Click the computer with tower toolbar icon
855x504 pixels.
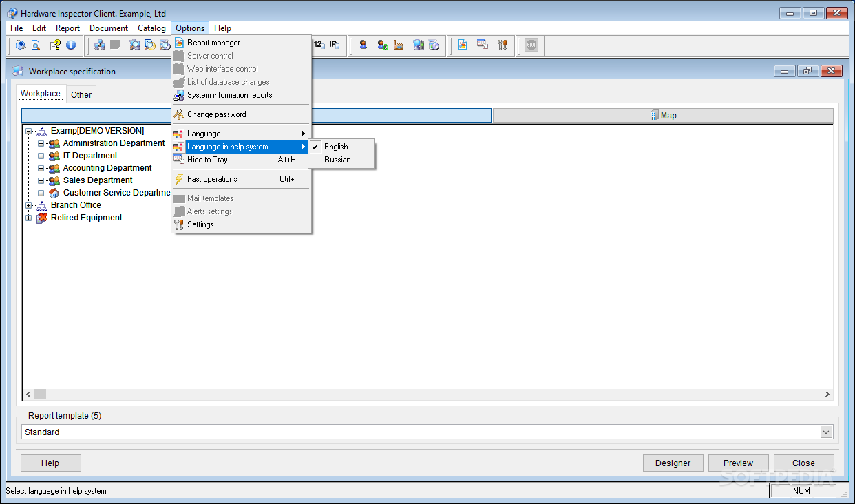coord(418,45)
